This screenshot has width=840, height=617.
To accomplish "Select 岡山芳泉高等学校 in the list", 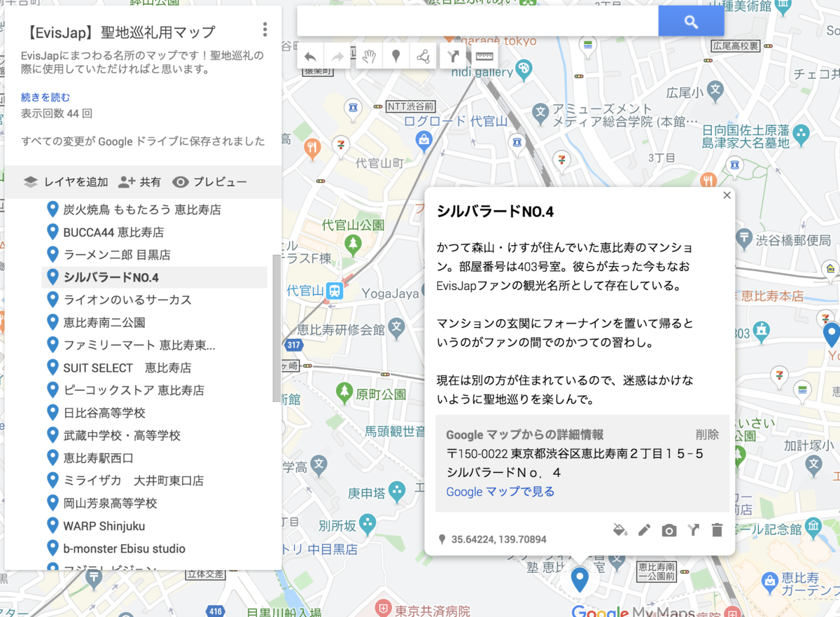I will coord(154,503).
